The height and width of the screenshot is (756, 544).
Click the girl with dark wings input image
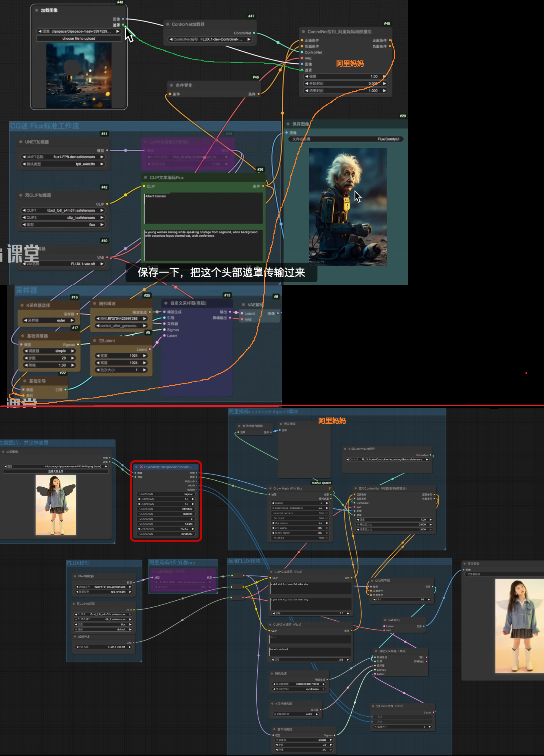pyautogui.click(x=56, y=505)
